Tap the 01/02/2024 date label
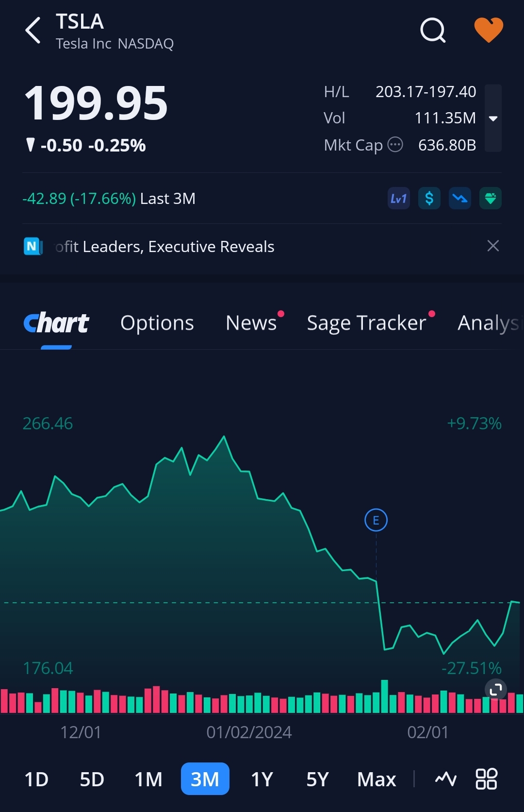 [x=249, y=732]
